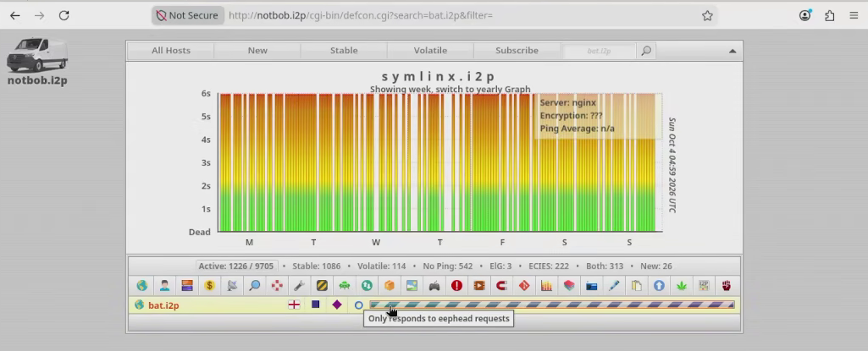Image resolution: width=868 pixels, height=351 pixels.
Task: Click the video film play icon
Action: pyautogui.click(x=479, y=286)
